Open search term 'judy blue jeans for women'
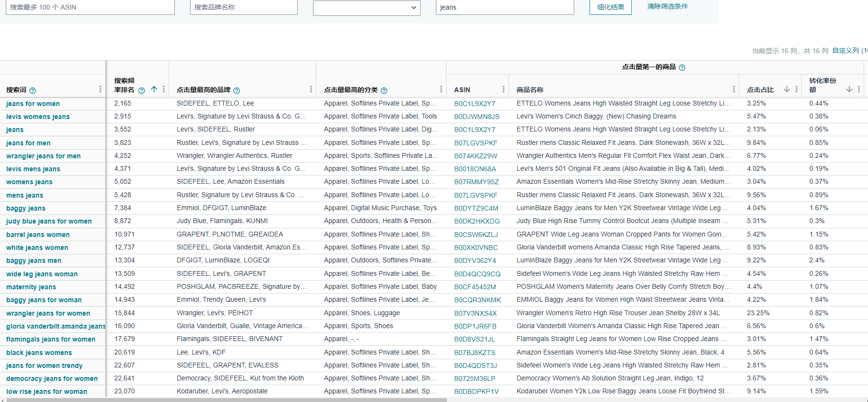The image size is (868, 402). tap(49, 221)
